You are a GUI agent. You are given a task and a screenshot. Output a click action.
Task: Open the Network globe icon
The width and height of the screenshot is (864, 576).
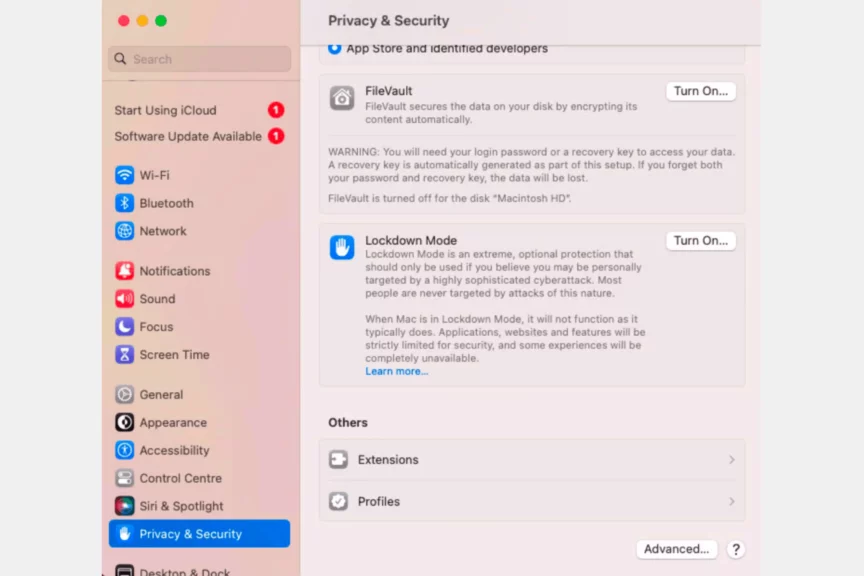(x=124, y=231)
